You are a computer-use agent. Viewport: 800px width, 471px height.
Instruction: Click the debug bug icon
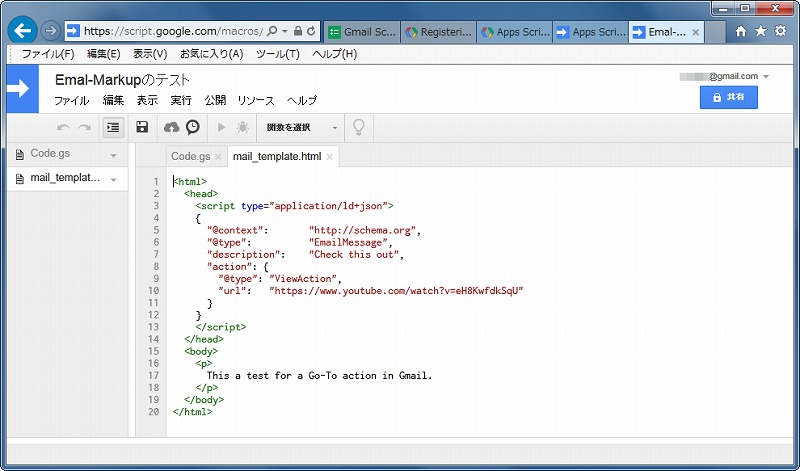[x=243, y=128]
